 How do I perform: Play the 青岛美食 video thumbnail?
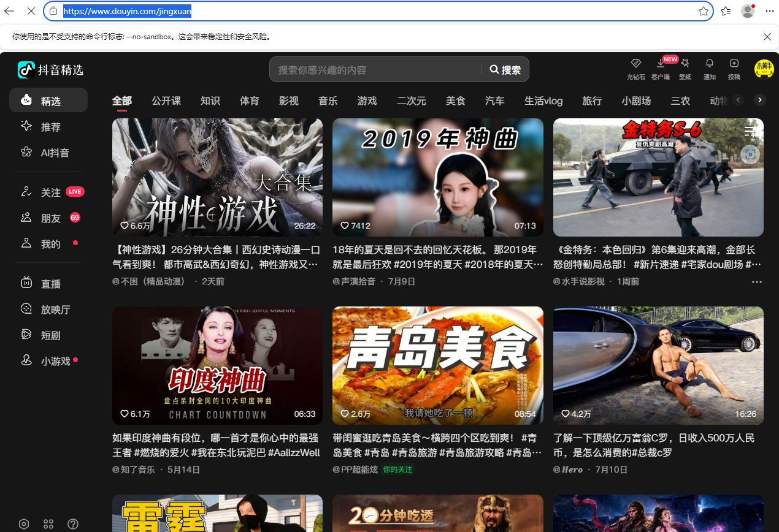(x=438, y=365)
